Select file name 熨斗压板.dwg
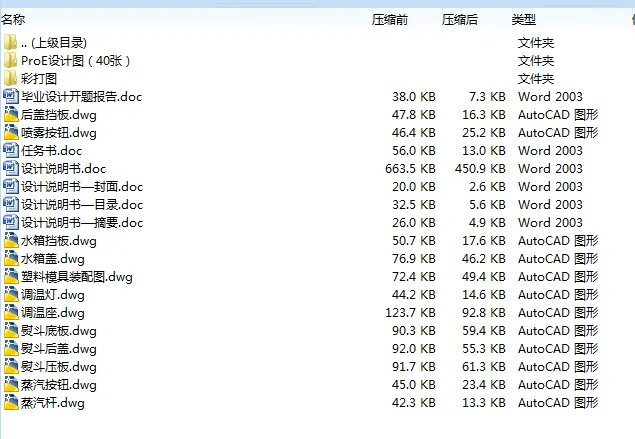Image resolution: width=635 pixels, height=439 pixels. click(x=59, y=367)
